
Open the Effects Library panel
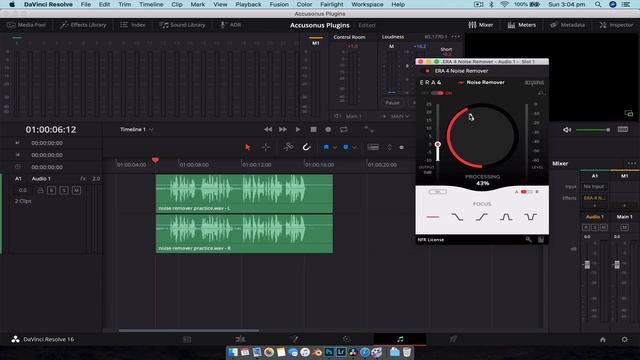[x=83, y=25]
